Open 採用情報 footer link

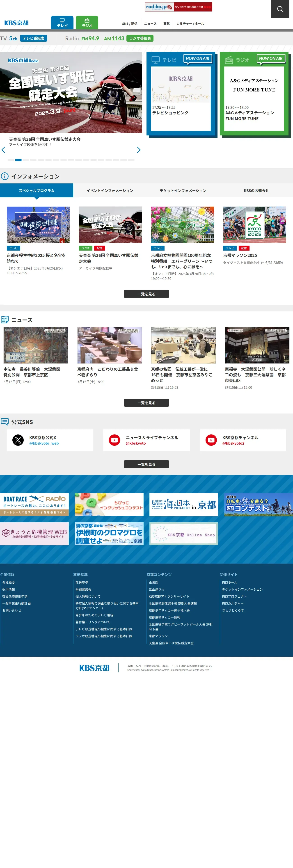tap(9, 589)
